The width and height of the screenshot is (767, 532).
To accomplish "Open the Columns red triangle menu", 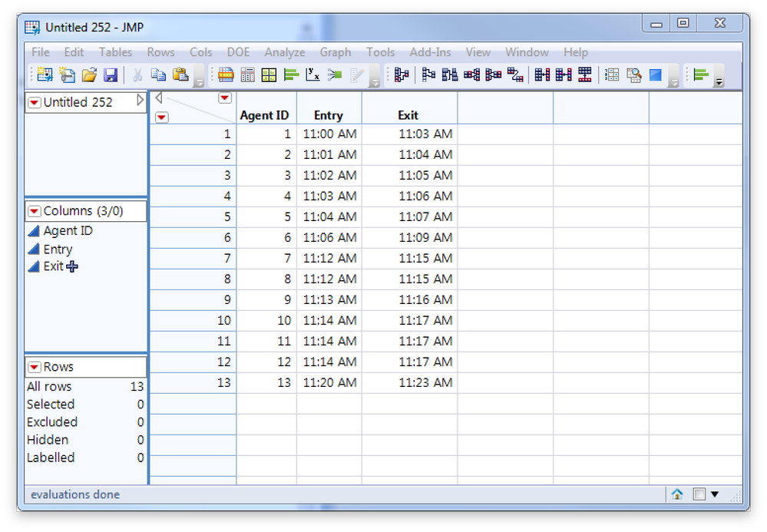I will pyautogui.click(x=35, y=211).
